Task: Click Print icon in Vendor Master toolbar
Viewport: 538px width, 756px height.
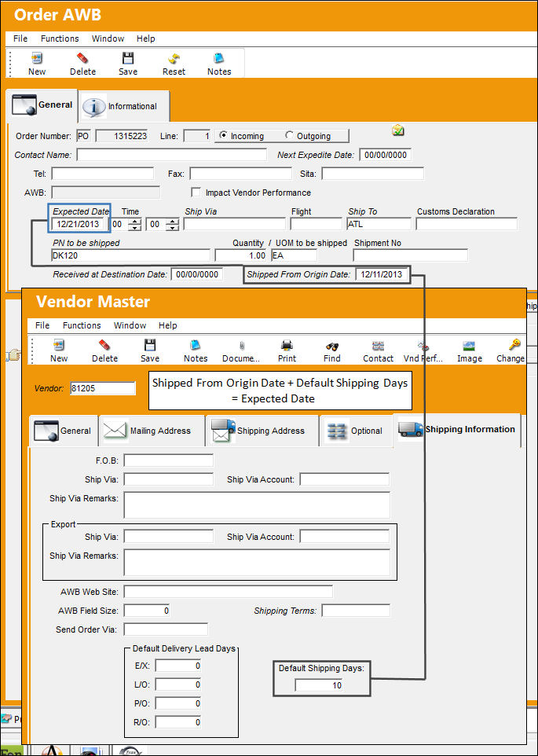Action: click(287, 346)
